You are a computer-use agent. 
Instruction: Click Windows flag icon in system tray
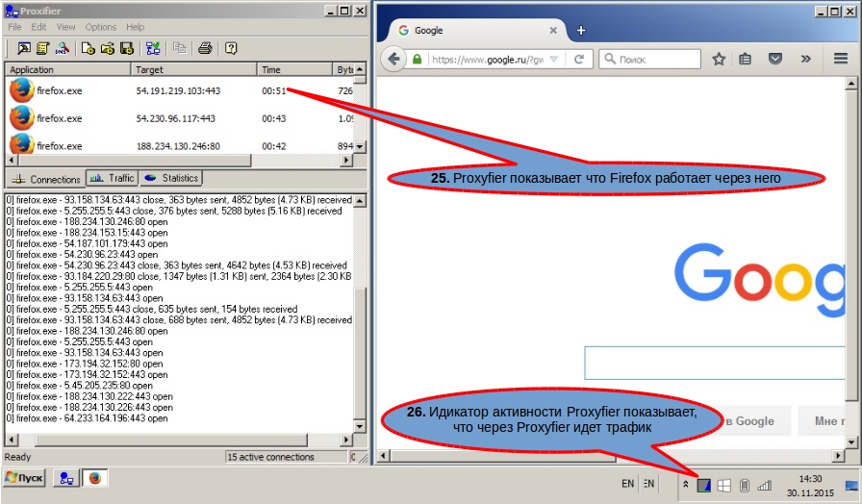(x=724, y=486)
